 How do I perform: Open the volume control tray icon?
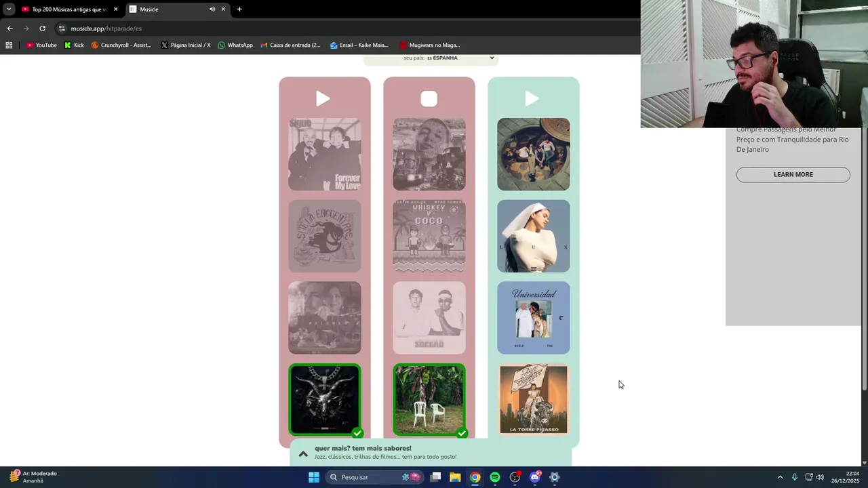(820, 477)
